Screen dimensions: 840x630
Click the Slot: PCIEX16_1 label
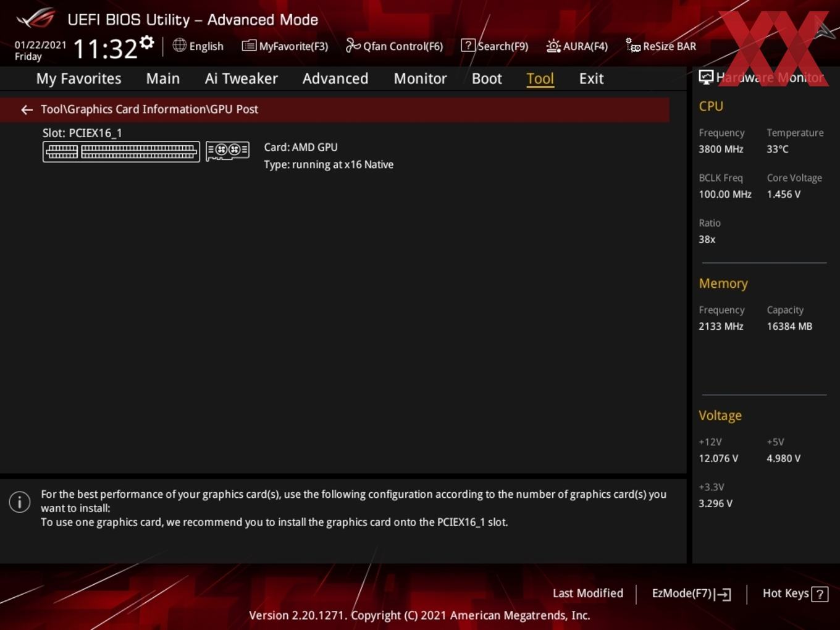(82, 133)
